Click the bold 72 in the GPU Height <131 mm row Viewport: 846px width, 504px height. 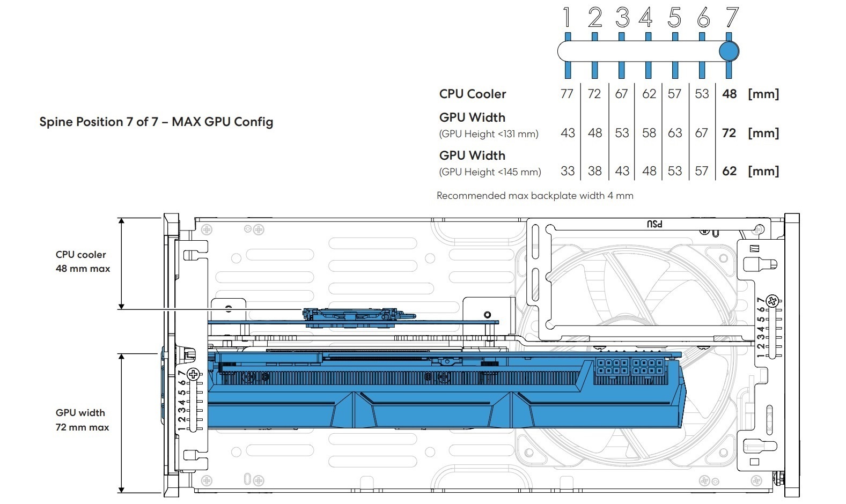coord(729,133)
